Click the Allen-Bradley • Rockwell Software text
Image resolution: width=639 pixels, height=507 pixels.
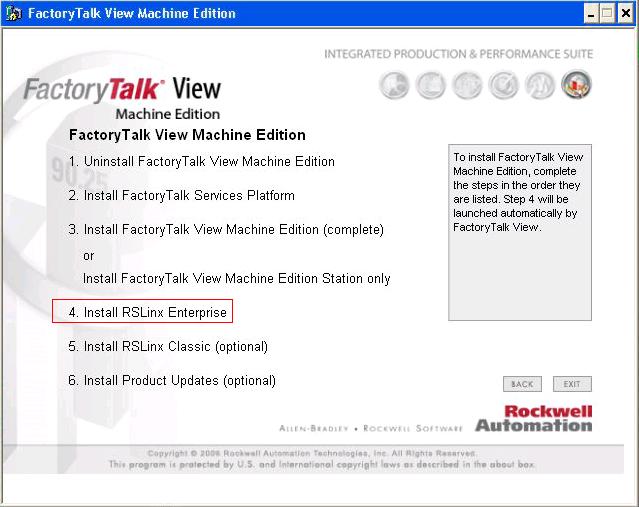click(371, 428)
